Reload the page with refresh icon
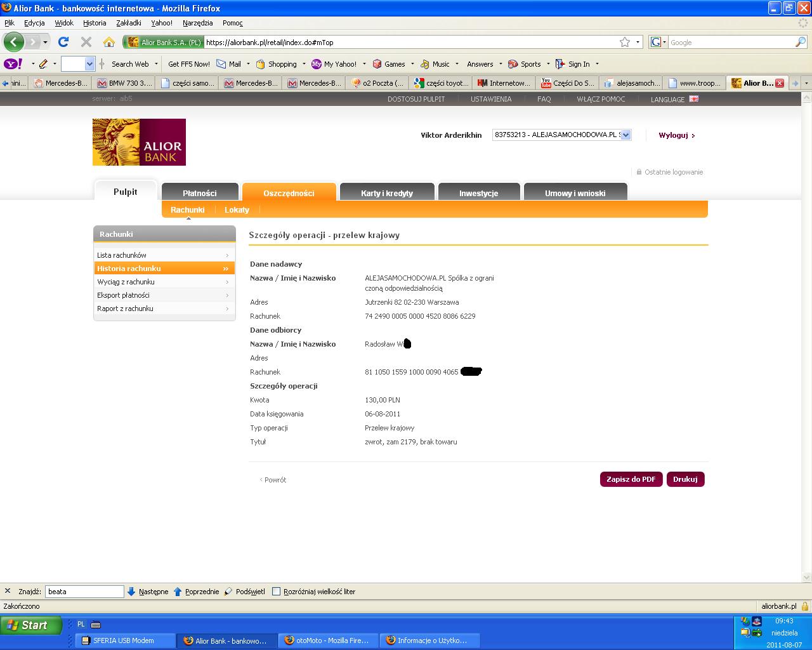 pyautogui.click(x=63, y=42)
